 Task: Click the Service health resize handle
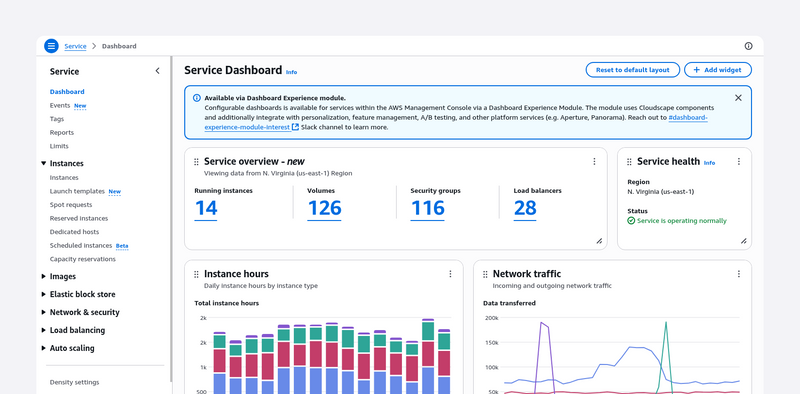743,241
